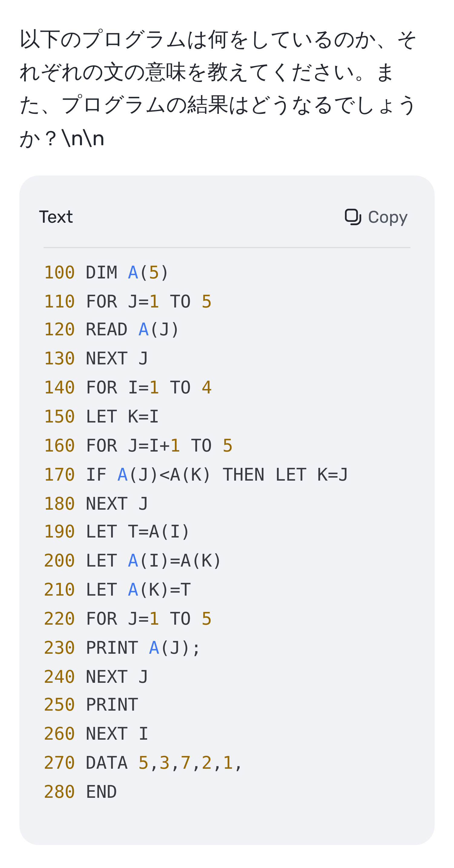Click line 120 READ A(J)

tap(111, 329)
